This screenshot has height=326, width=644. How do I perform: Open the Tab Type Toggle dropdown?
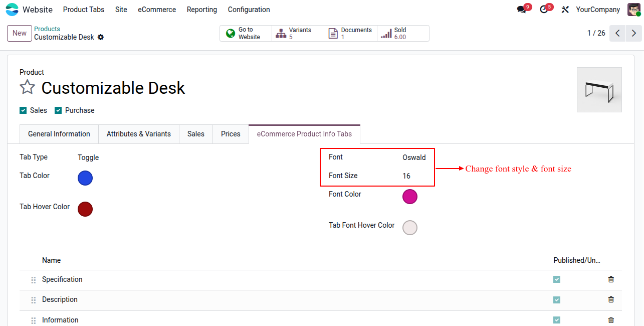(88, 157)
